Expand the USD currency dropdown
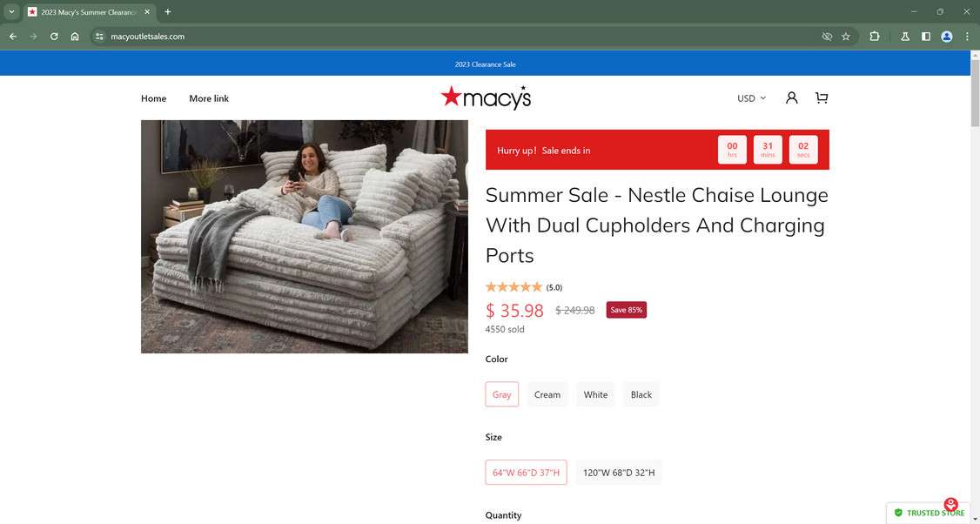This screenshot has width=980, height=524. point(751,98)
